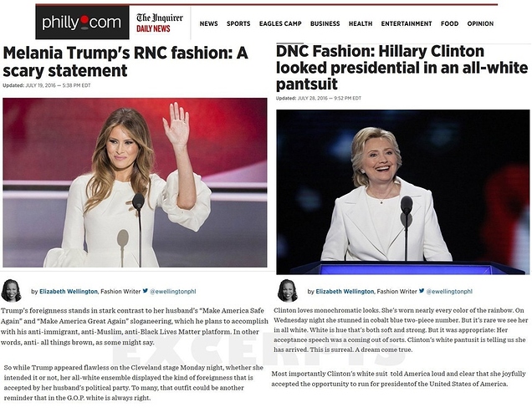Open Elizabeth Wellington link in left article
This screenshot has height=418, width=532.
69,291
